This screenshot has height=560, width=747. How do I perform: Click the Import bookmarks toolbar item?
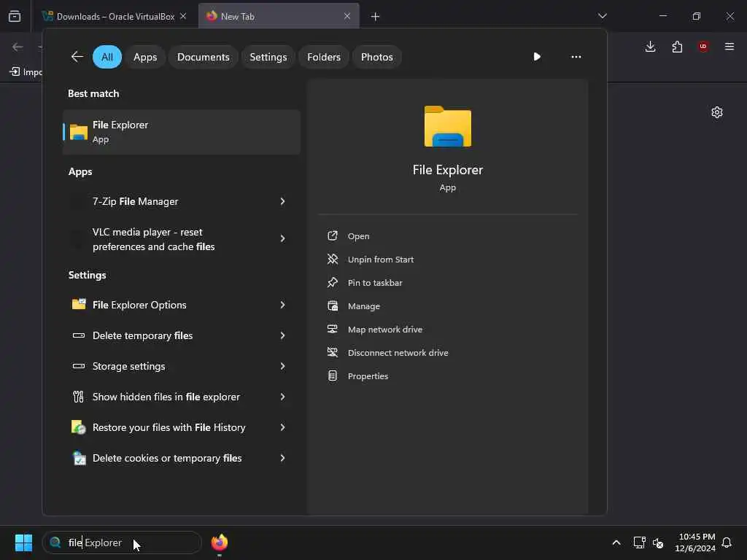coord(26,72)
